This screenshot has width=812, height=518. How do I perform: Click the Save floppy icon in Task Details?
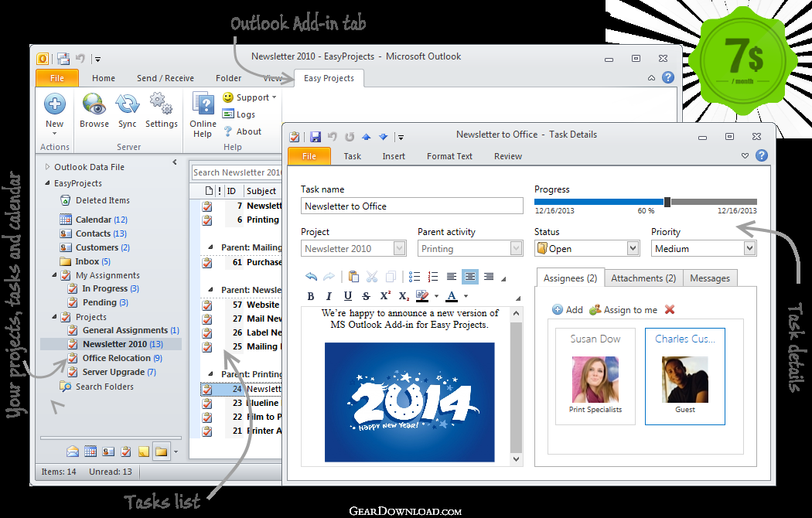click(x=315, y=137)
